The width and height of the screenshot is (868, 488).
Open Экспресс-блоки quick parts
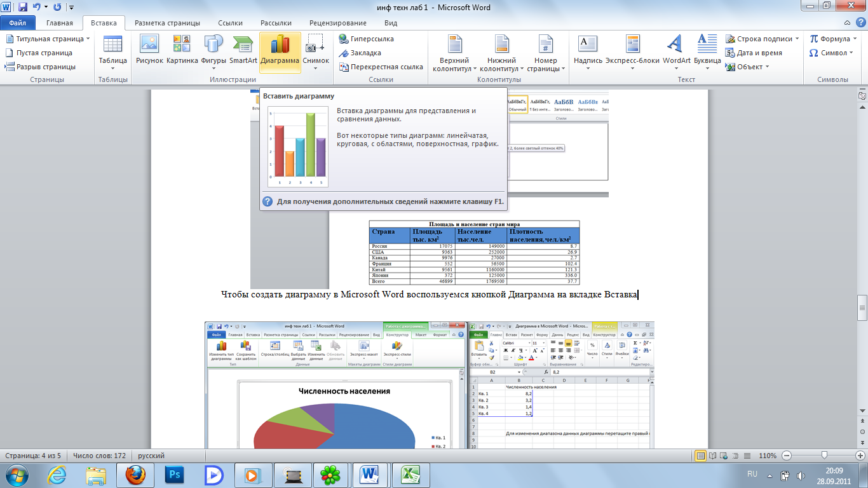[x=632, y=51]
